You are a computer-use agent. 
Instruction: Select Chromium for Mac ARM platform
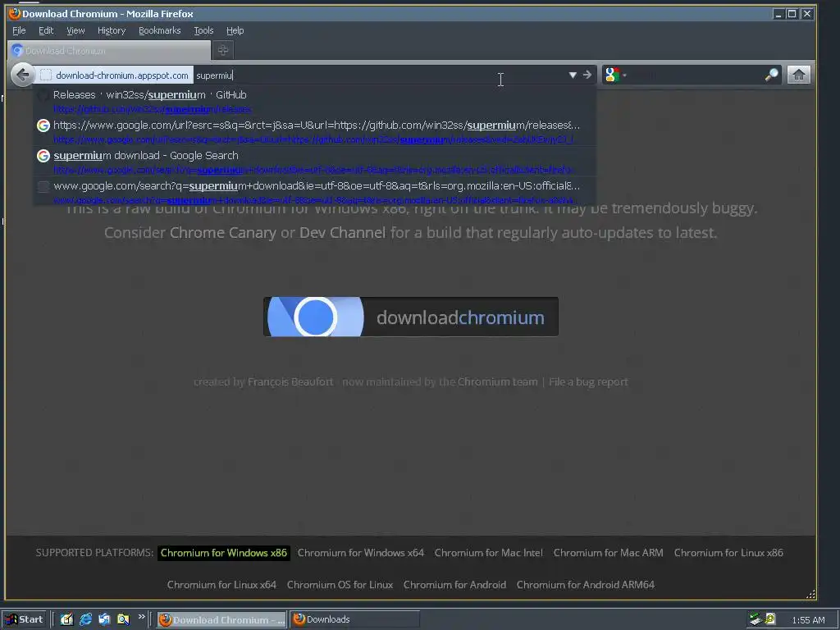(608, 553)
